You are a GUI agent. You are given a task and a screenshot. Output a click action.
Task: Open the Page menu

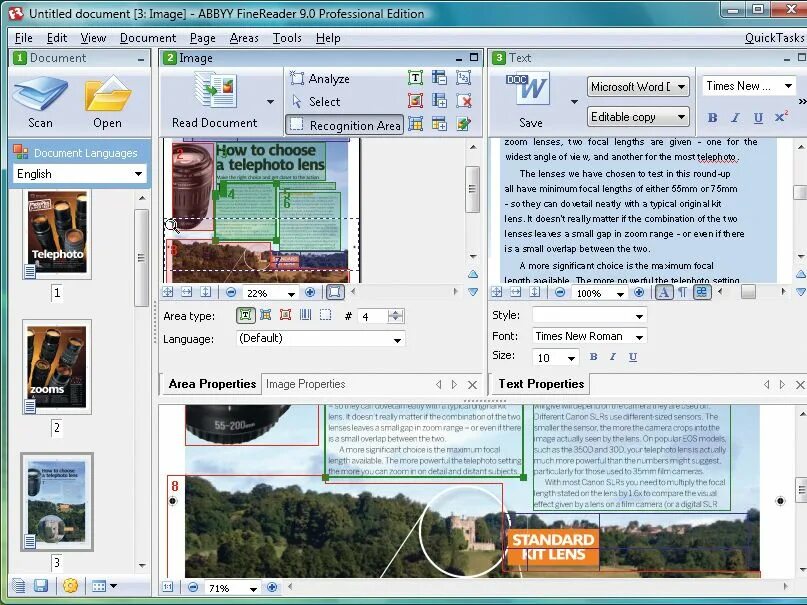point(202,38)
